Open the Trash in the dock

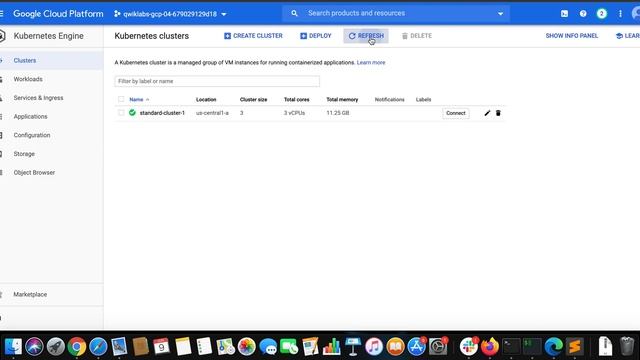(627, 347)
